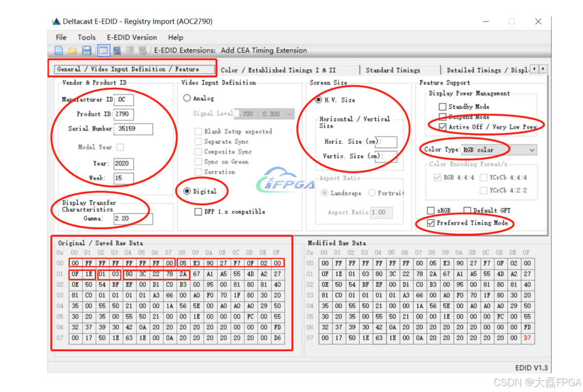
Task: Open the Help menu
Action: [x=176, y=37]
